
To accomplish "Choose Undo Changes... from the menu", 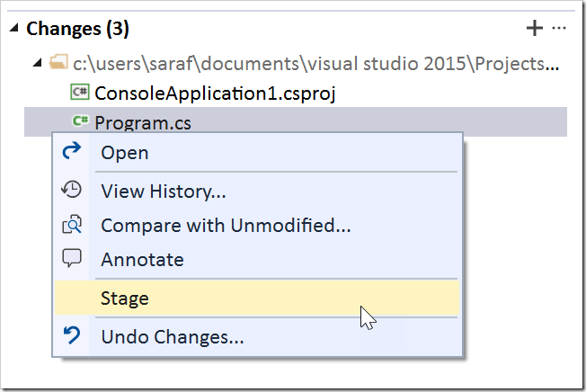I will click(x=172, y=338).
